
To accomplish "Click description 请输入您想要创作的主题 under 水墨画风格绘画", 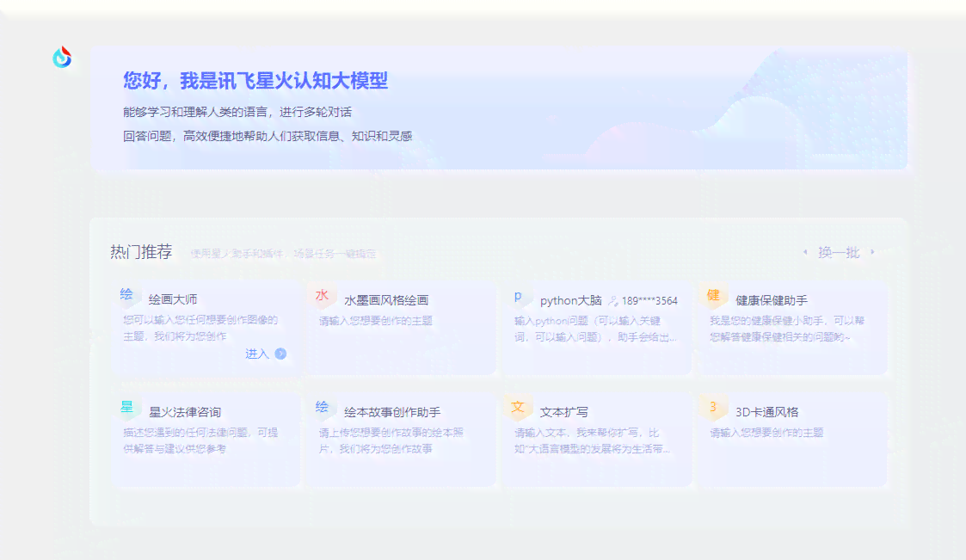I will pyautogui.click(x=376, y=320).
